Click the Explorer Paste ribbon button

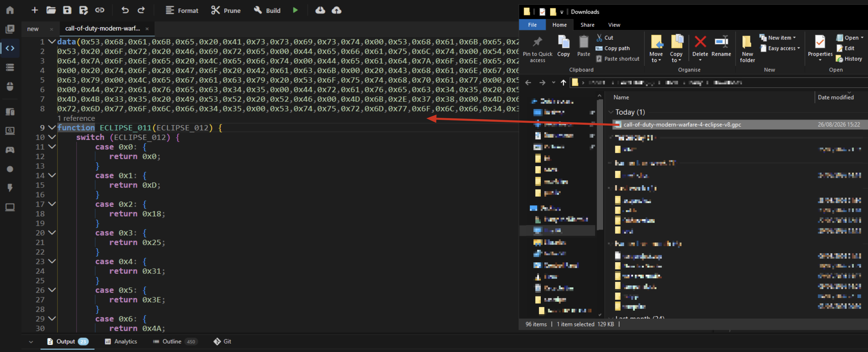tap(584, 46)
